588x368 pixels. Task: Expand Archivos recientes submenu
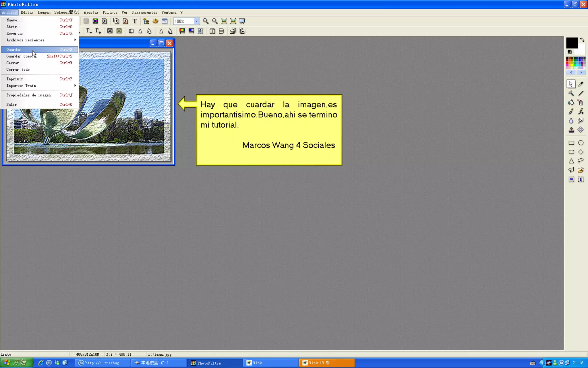pos(40,40)
